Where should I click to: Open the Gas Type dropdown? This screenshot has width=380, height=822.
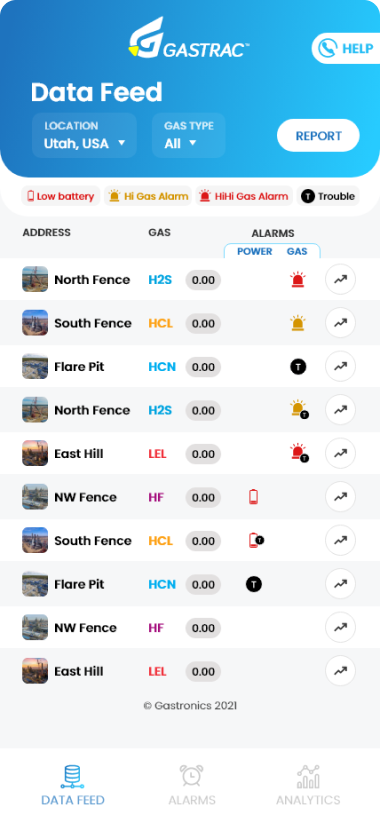(189, 135)
